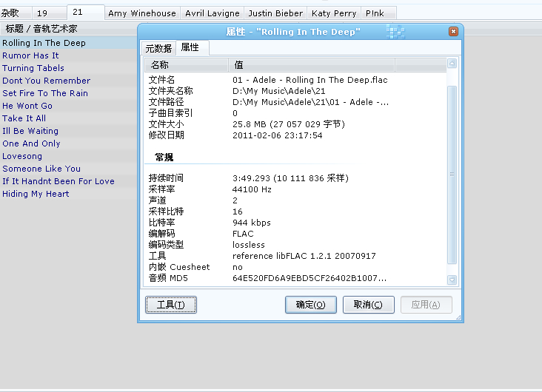The image size is (542, 392).
Task: Click the 常规 section heading
Action: tap(164, 158)
